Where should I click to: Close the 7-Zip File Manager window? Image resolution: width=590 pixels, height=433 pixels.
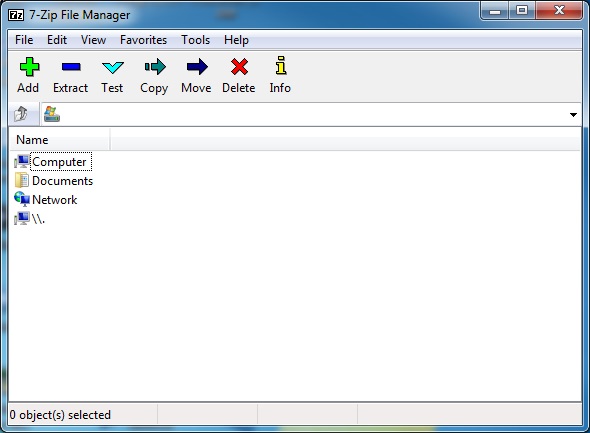pyautogui.click(x=559, y=11)
